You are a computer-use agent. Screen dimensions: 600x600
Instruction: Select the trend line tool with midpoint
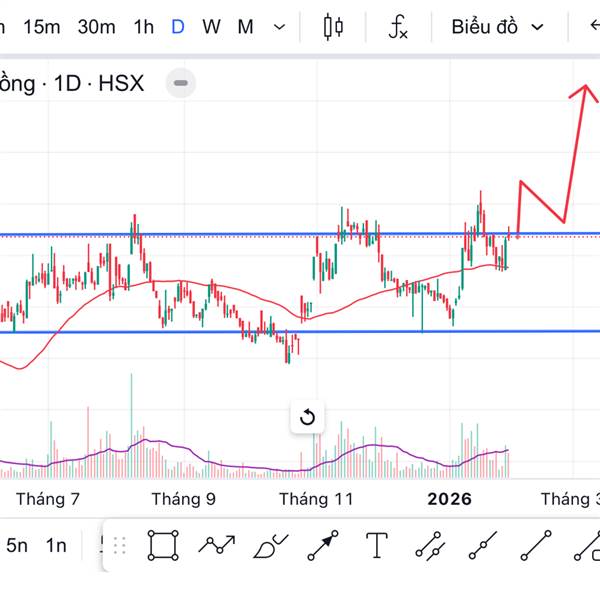(483, 545)
